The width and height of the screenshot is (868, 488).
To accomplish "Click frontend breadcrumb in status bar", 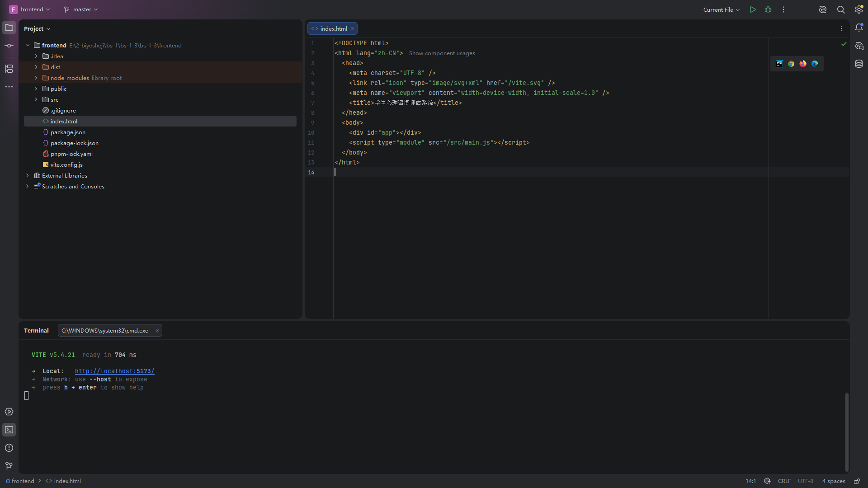I will pyautogui.click(x=20, y=481).
